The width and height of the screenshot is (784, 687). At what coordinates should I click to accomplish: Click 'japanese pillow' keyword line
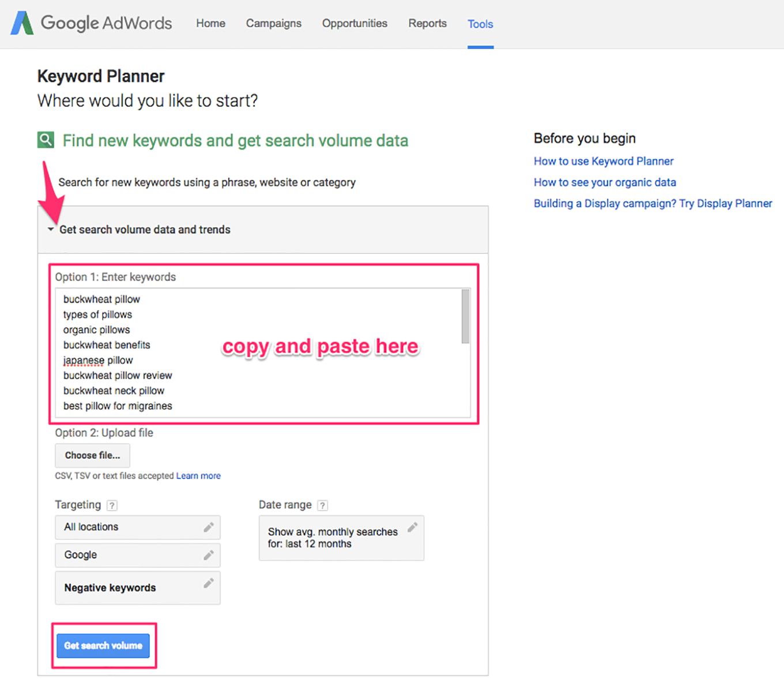(x=98, y=361)
